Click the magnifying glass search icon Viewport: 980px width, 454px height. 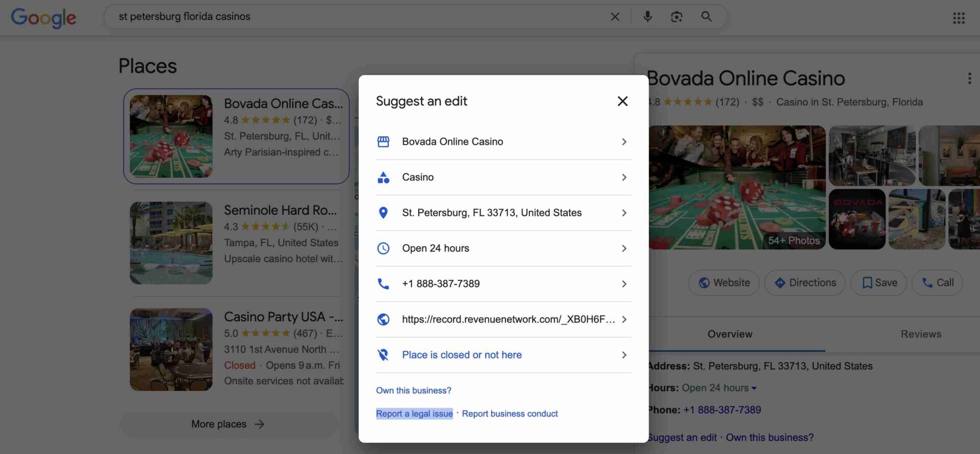[x=706, y=16]
